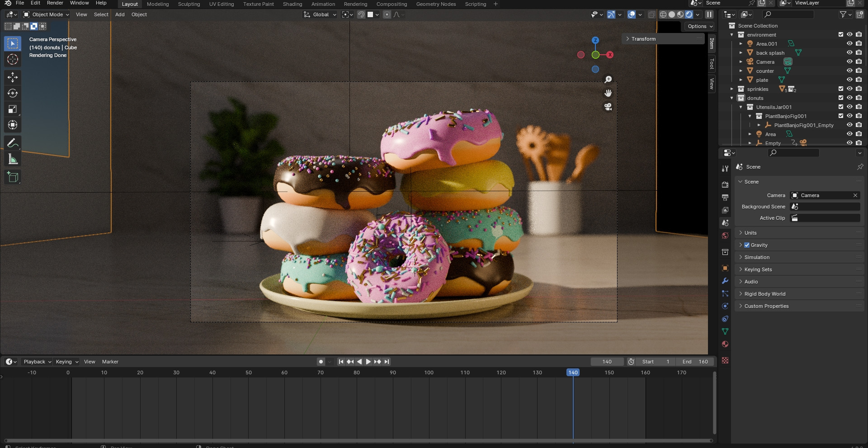
Task: Hide the back splash object in viewport
Action: (x=849, y=52)
